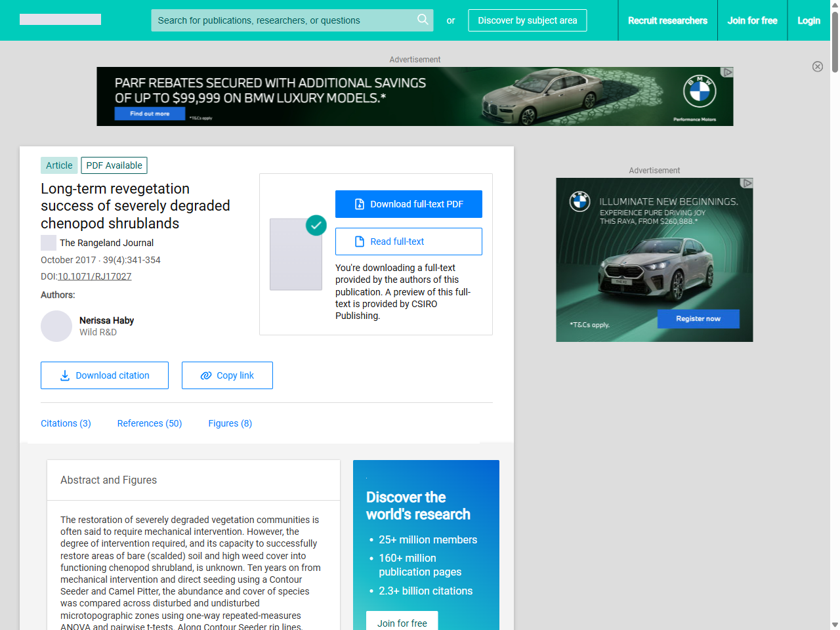Switch to the Citations (3) tab
840x630 pixels.
pos(66,423)
